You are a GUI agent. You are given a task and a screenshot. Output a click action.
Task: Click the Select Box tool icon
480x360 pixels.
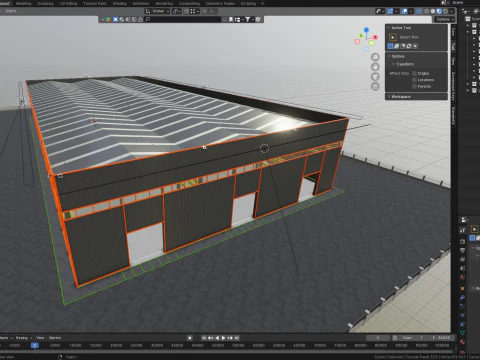(x=393, y=37)
